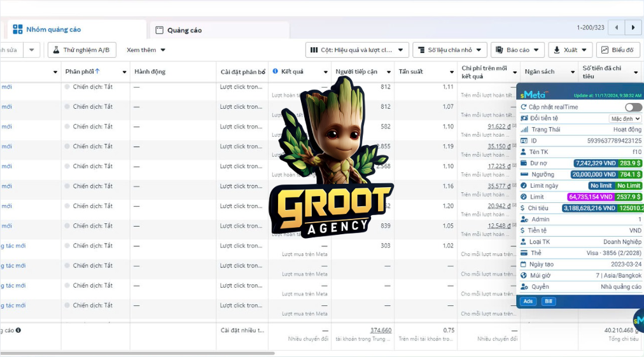Go to next page of results

(633, 27)
